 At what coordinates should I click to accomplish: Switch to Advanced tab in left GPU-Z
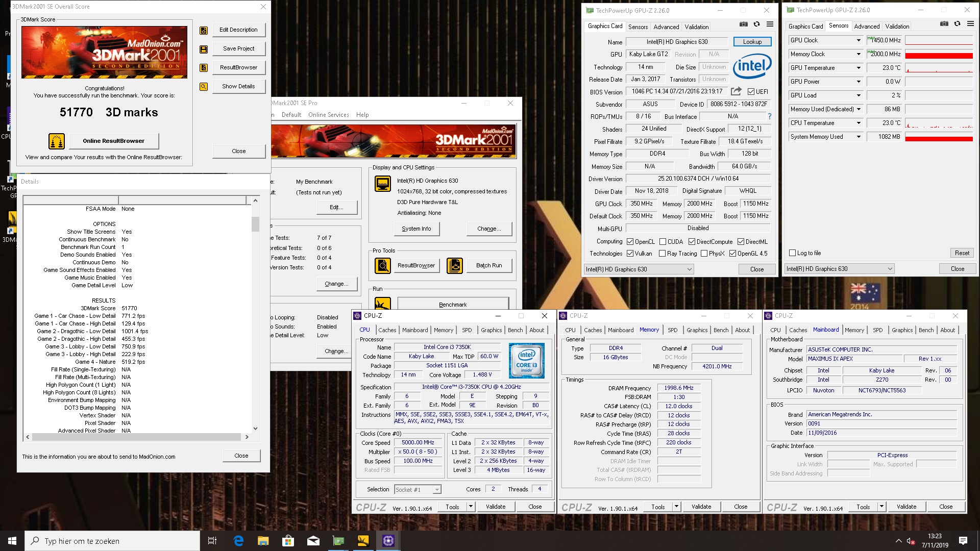tap(666, 27)
